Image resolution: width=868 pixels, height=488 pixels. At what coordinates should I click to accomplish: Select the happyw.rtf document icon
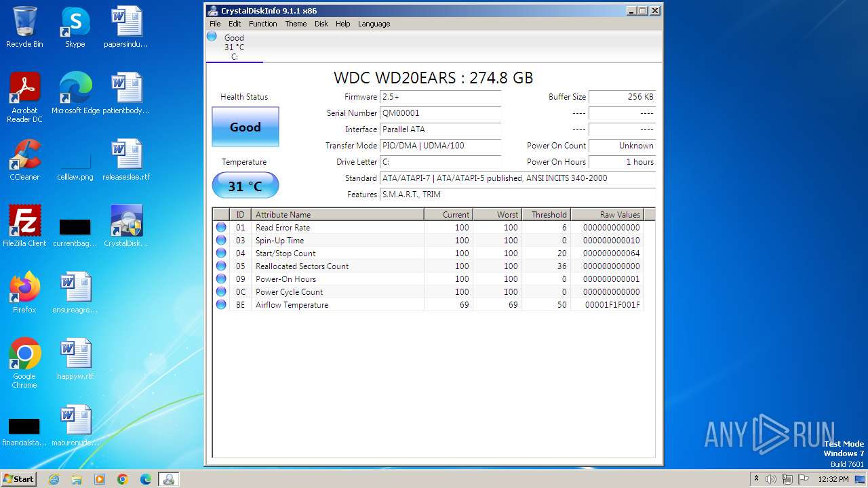(75, 359)
